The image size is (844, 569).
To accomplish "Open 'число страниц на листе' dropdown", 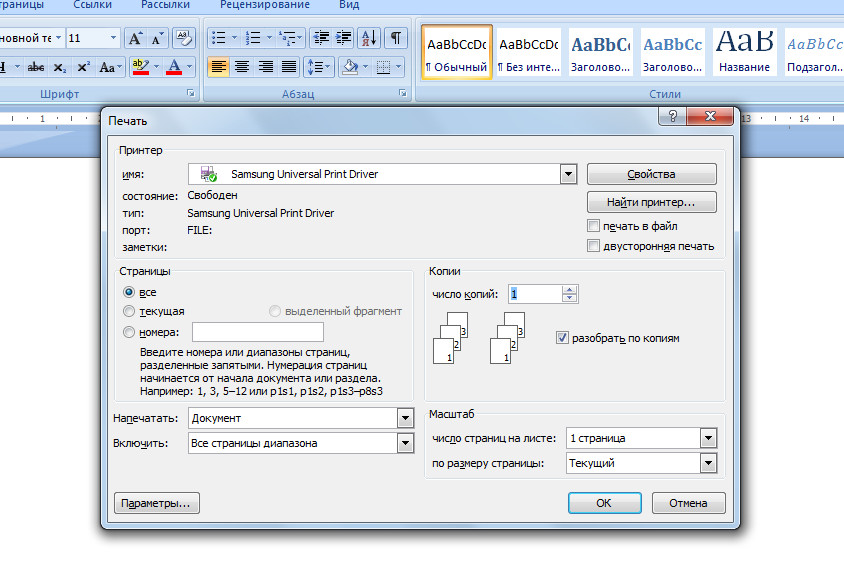I will pos(708,438).
